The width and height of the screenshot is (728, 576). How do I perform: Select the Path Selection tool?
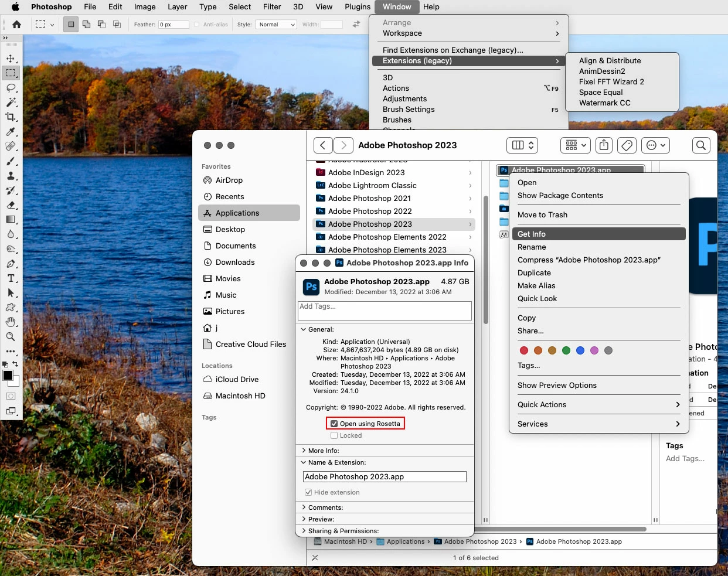pos(11,293)
